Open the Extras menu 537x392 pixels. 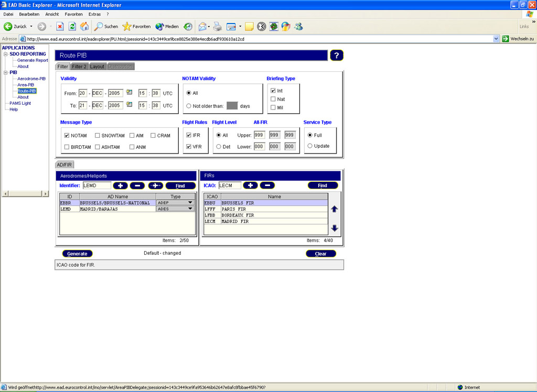click(x=94, y=14)
